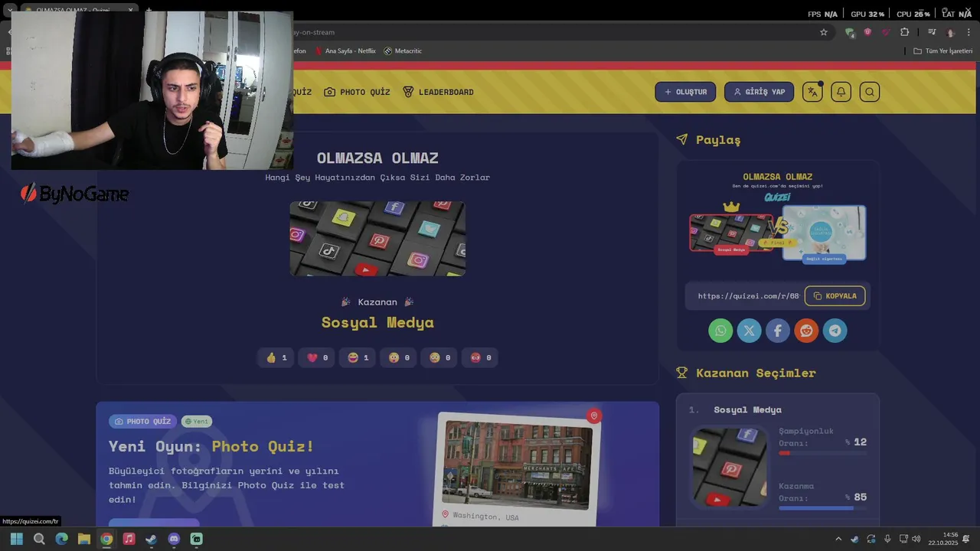Click the share URL field quizei.com/r
This screenshot has height=551, width=980.
[746, 296]
